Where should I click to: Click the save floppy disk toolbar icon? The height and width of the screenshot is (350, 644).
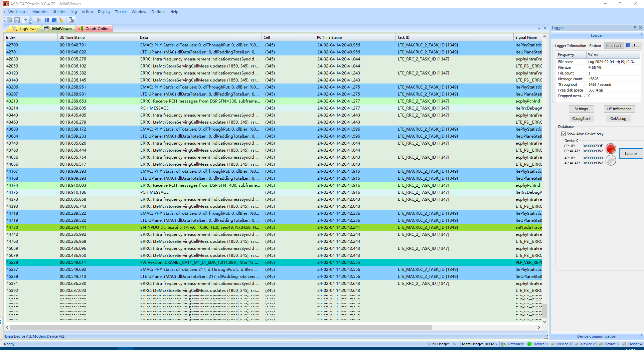17,20
